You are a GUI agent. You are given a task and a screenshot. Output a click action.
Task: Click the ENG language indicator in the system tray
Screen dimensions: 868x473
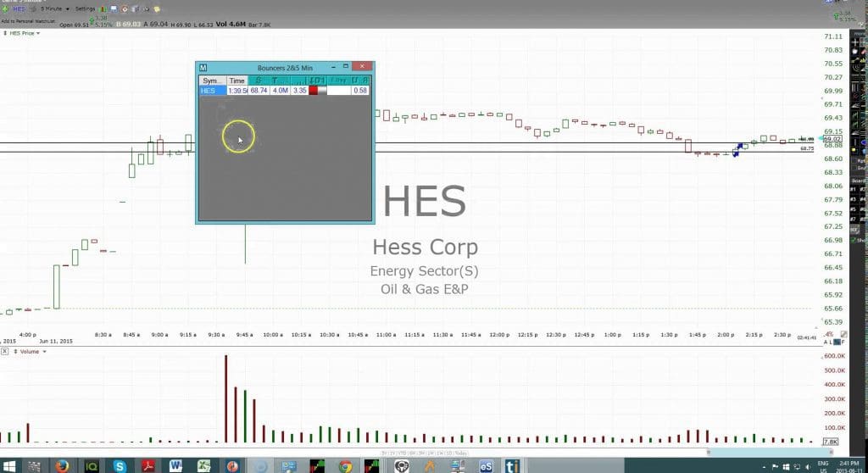pyautogui.click(x=823, y=464)
